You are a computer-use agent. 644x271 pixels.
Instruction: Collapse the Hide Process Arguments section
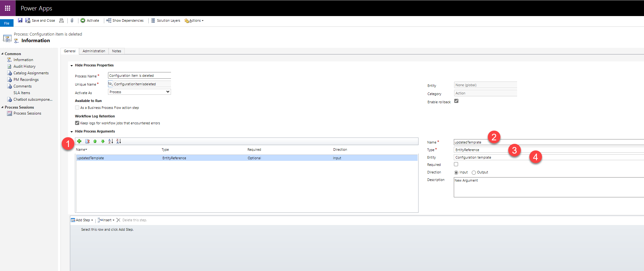72,132
